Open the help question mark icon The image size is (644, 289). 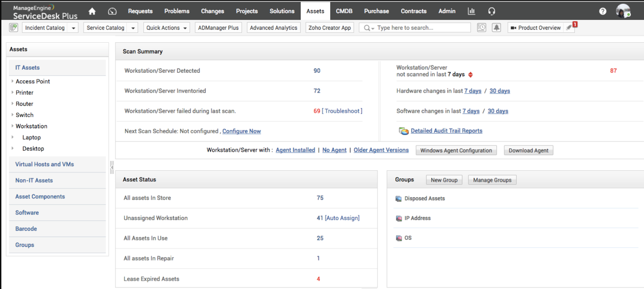pyautogui.click(x=603, y=11)
